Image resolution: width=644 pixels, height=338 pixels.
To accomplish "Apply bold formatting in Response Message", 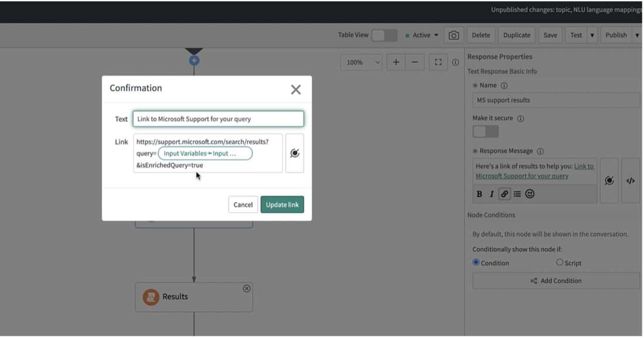I will click(x=479, y=194).
